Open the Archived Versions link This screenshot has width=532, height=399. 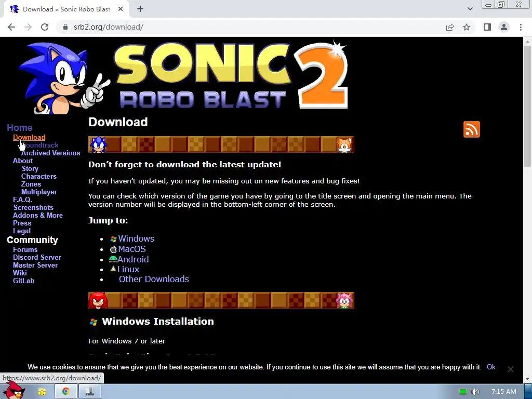coord(50,153)
